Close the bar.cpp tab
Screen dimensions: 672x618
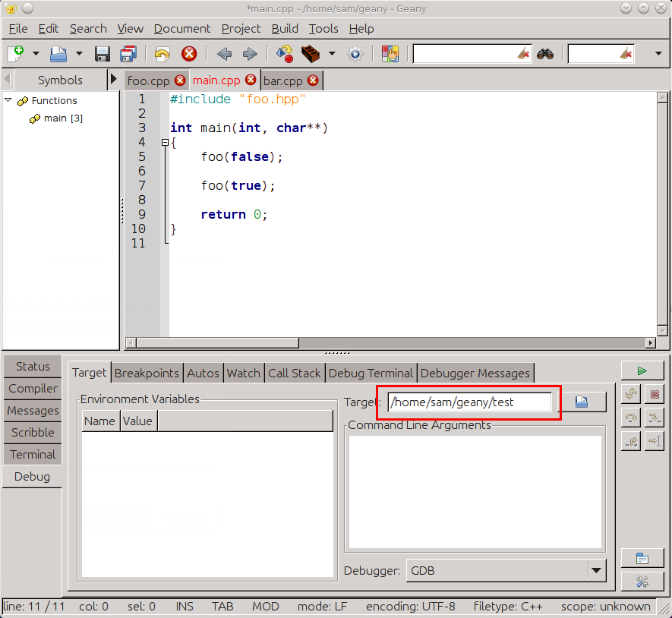tap(314, 80)
